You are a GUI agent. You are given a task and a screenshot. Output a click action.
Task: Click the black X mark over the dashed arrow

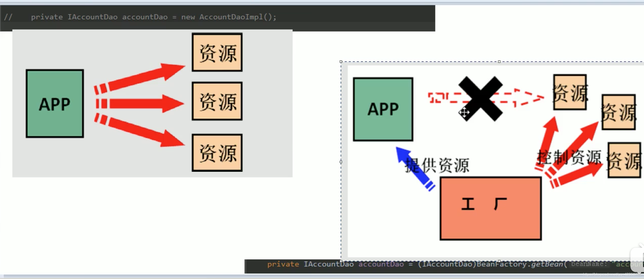pyautogui.click(x=481, y=99)
